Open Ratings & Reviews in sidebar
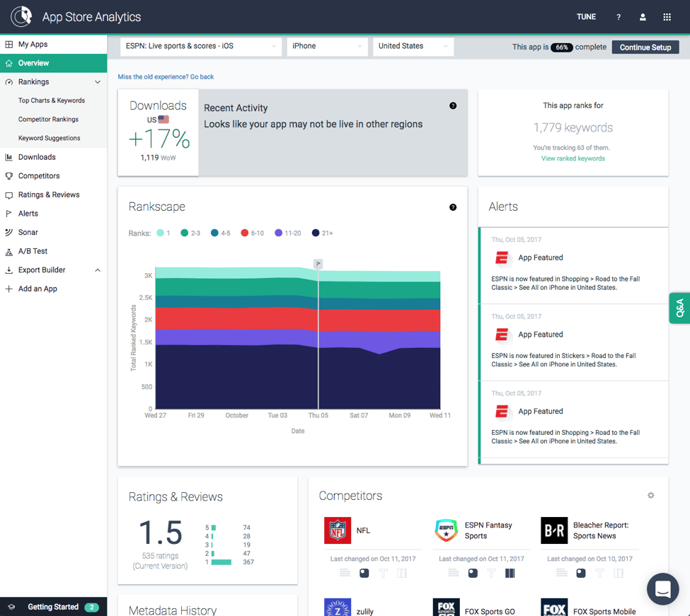Viewport: 690px width, 616px height. [x=49, y=194]
